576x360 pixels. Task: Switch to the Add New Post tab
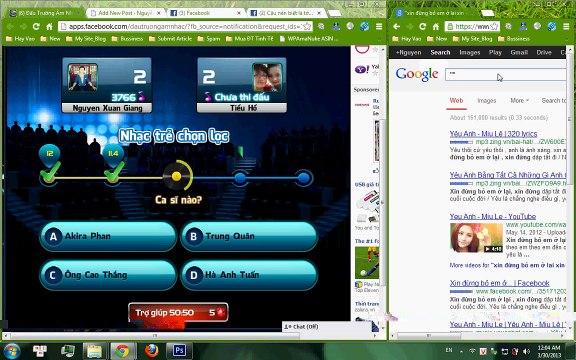(x=125, y=13)
